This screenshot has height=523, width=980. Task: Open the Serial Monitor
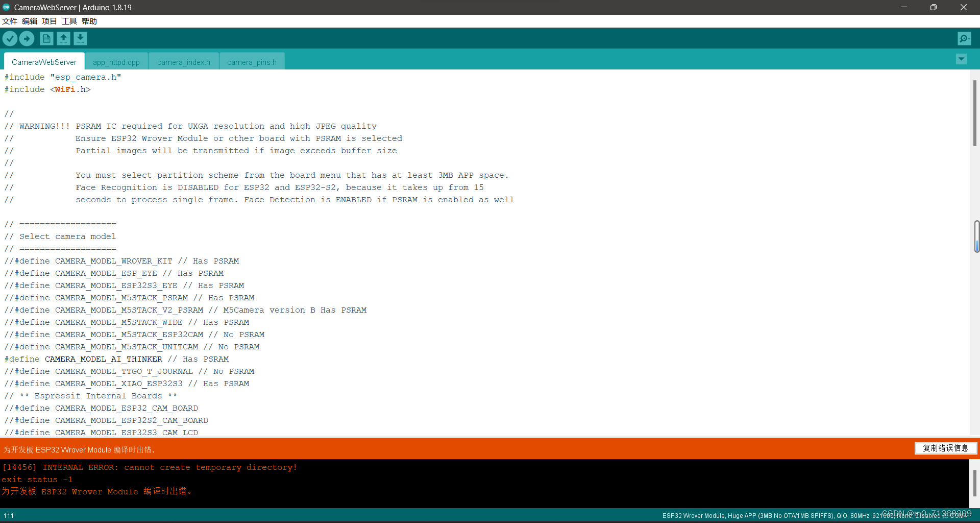pyautogui.click(x=964, y=38)
